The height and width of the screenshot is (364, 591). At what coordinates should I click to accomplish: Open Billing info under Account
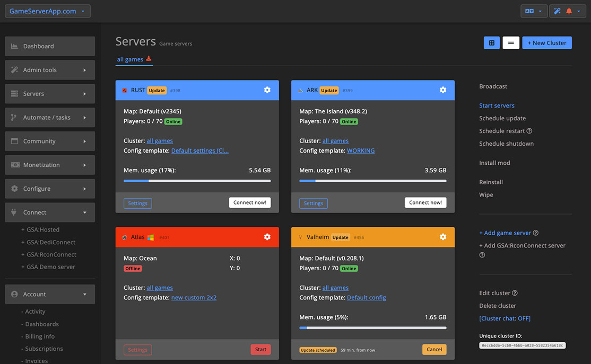pyautogui.click(x=38, y=336)
